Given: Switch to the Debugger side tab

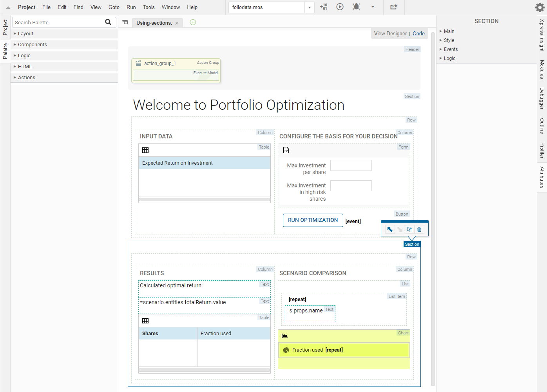Looking at the screenshot, I should pos(542,98).
